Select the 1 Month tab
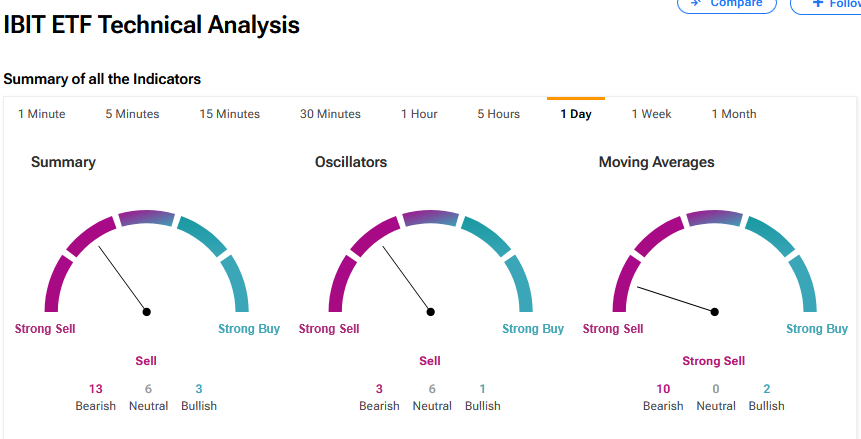 [x=734, y=114]
